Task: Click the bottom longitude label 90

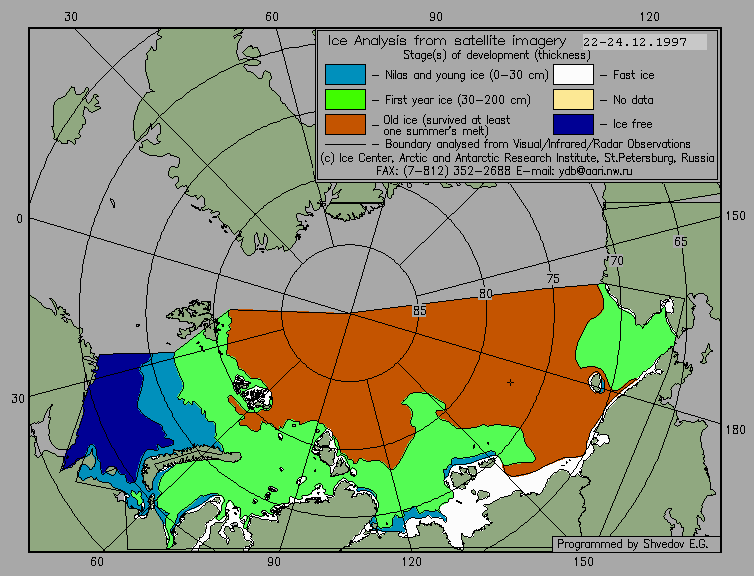Action: 274,562
